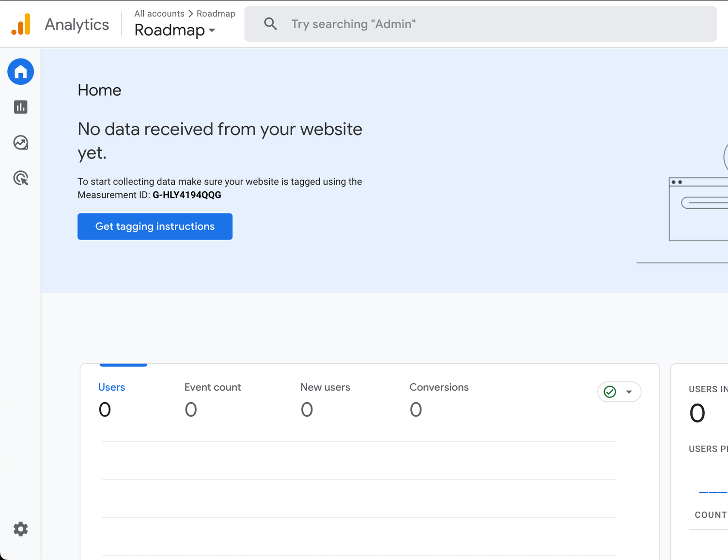Click Measurement ID G-HLY4194QQG text
This screenshot has height=560, width=728.
(x=187, y=195)
